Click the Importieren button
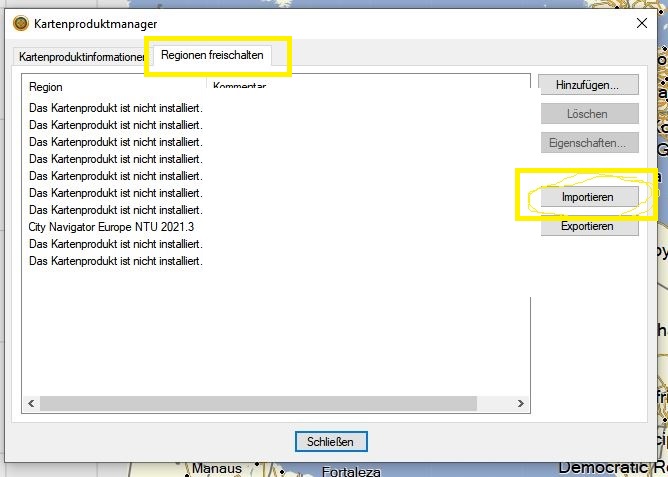 (x=588, y=197)
